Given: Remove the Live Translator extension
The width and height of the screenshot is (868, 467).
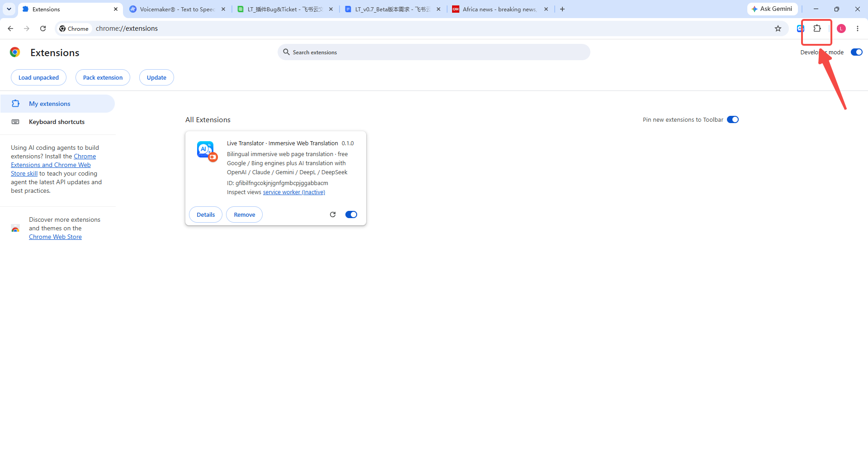Looking at the screenshot, I should [245, 214].
